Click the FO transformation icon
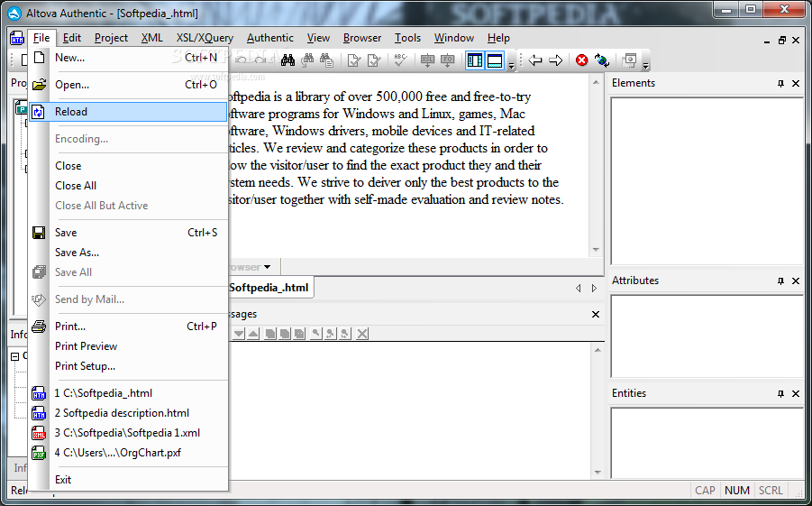812x506 pixels. 447,60
